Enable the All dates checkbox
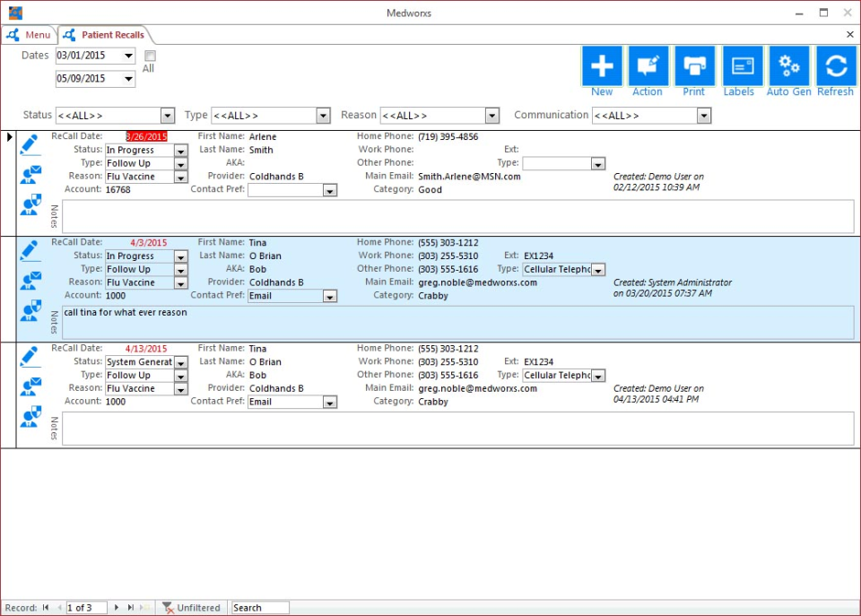The width and height of the screenshot is (861, 616). coord(149,55)
